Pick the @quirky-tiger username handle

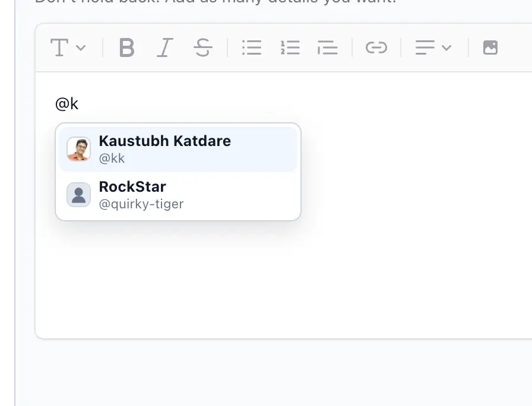(x=141, y=204)
